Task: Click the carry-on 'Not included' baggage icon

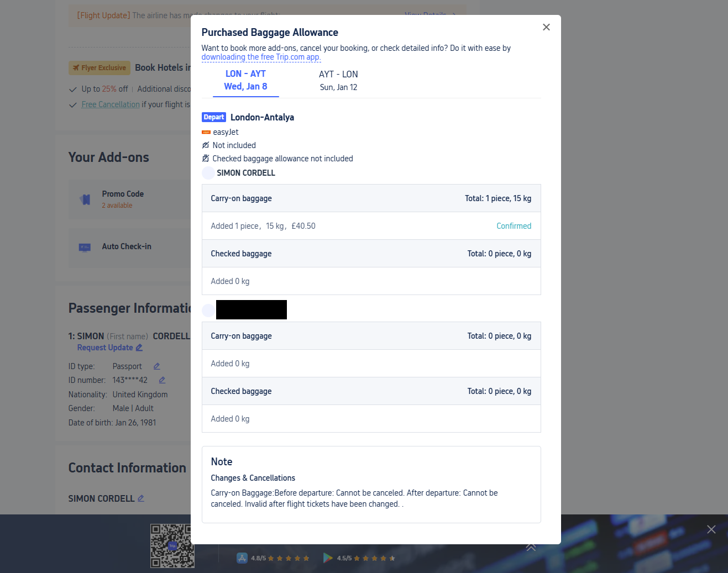Action: pyautogui.click(x=206, y=145)
